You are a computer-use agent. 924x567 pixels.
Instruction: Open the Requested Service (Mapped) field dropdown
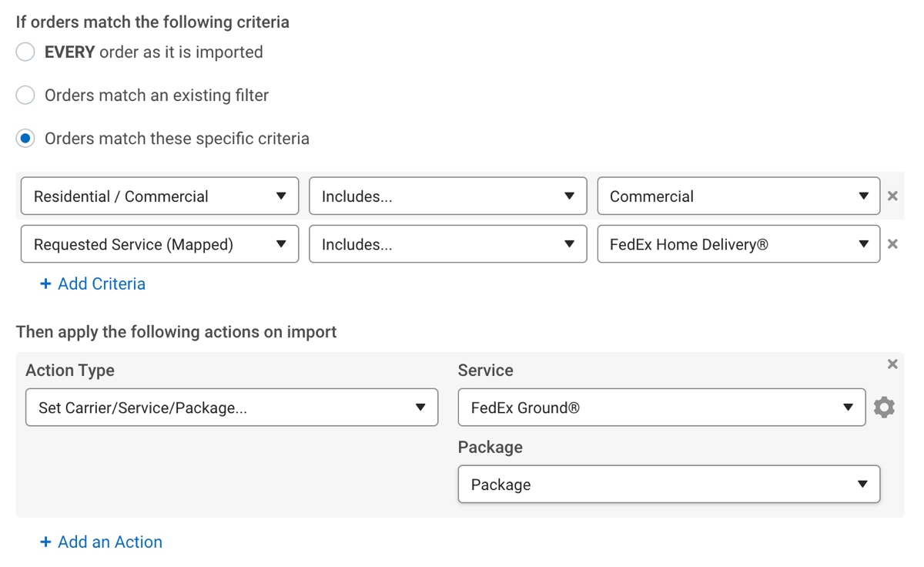(160, 244)
